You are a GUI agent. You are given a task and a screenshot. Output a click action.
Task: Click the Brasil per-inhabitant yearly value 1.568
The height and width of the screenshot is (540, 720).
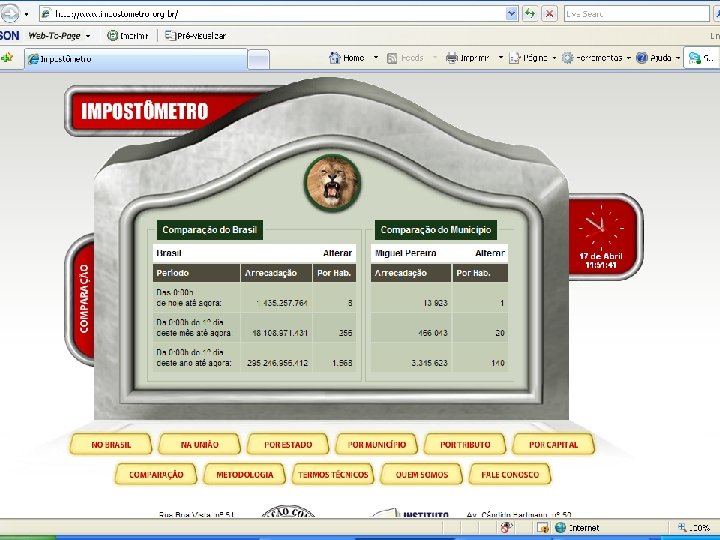[342, 363]
